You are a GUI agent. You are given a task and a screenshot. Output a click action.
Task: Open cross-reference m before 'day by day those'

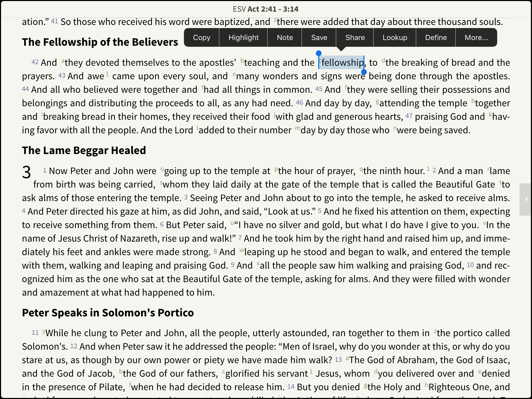pyautogui.click(x=298, y=128)
